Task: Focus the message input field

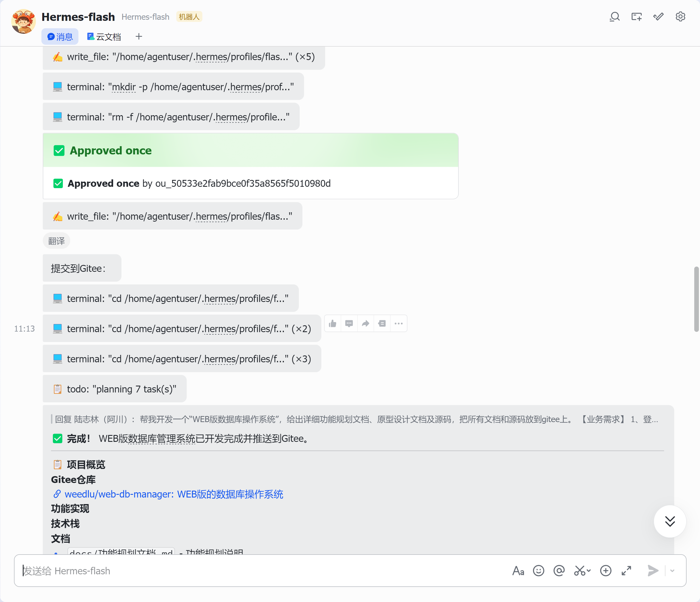Action: pos(263,570)
